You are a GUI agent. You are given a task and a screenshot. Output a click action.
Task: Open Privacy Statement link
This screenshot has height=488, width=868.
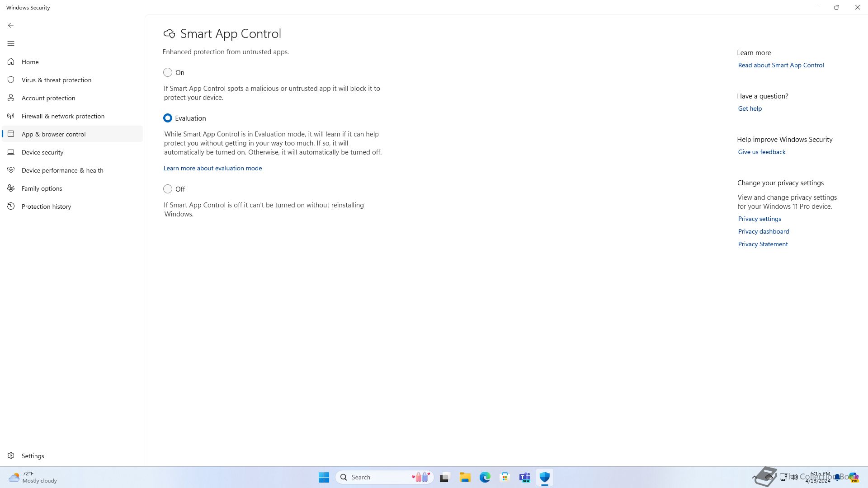tap(763, 244)
